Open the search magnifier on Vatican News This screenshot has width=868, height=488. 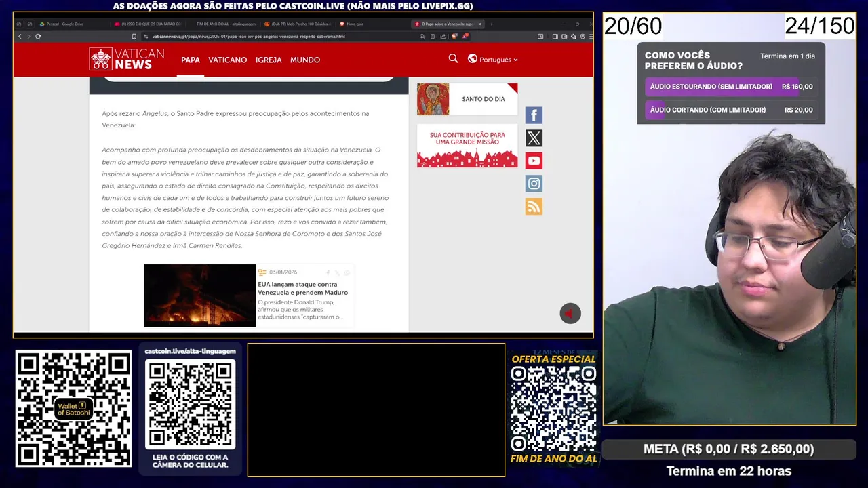pyautogui.click(x=453, y=59)
